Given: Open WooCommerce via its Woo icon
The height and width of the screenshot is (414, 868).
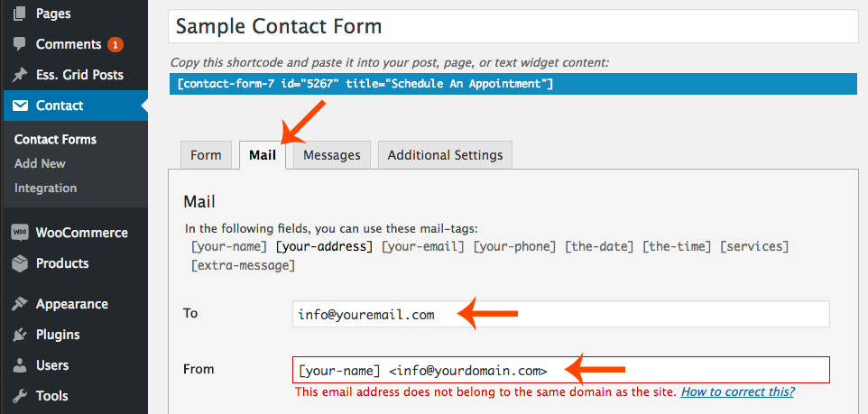Looking at the screenshot, I should (x=20, y=233).
